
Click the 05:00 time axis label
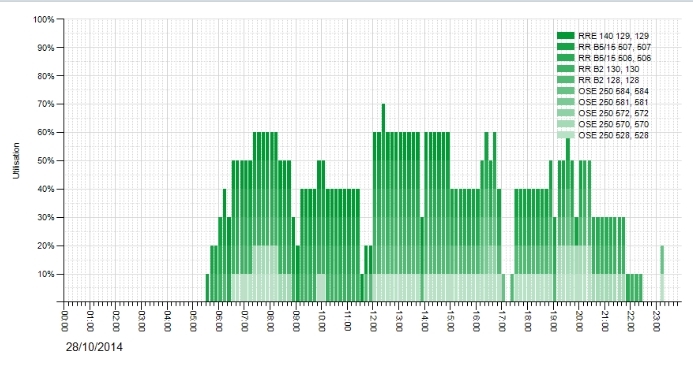(x=193, y=320)
